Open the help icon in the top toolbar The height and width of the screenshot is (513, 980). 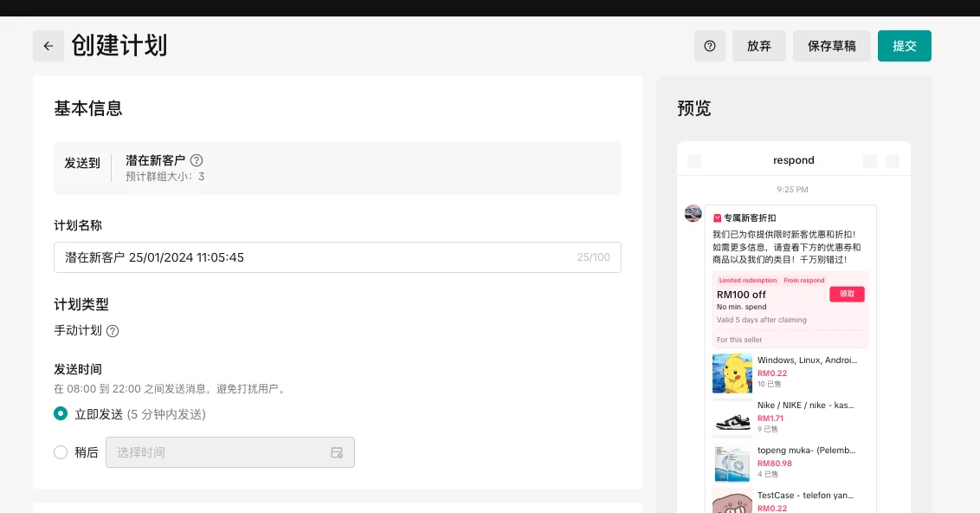click(710, 45)
